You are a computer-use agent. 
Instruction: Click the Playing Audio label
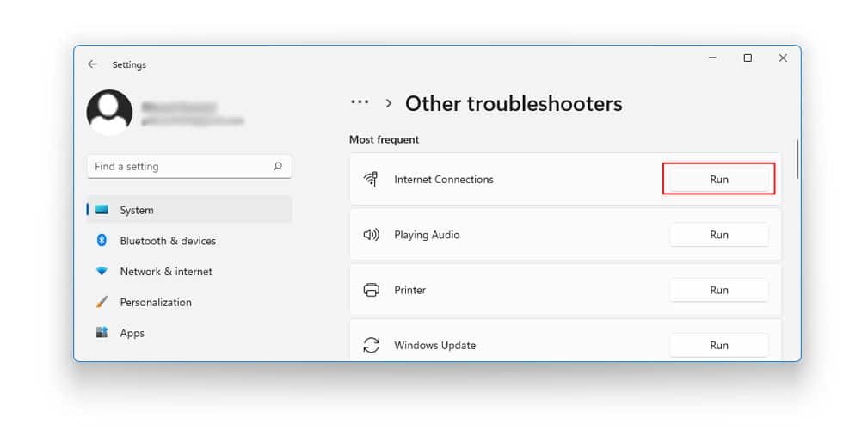point(427,235)
